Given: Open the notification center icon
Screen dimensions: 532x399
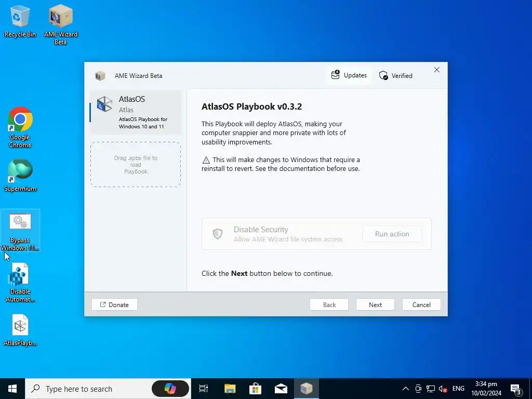Looking at the screenshot, I should click(516, 389).
